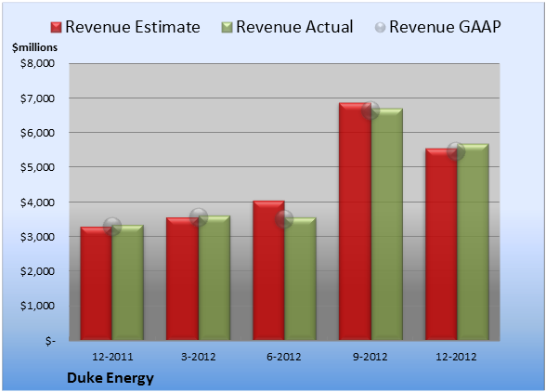Select the 'Revenue Actual' legend label
The width and height of the screenshot is (546, 392).
294,27
